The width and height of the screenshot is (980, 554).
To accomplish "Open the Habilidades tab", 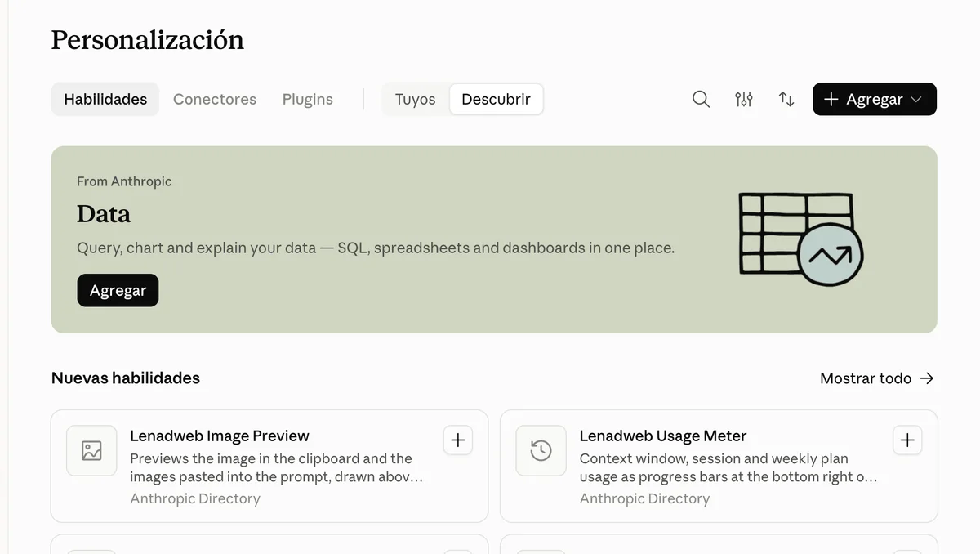I will (x=105, y=99).
